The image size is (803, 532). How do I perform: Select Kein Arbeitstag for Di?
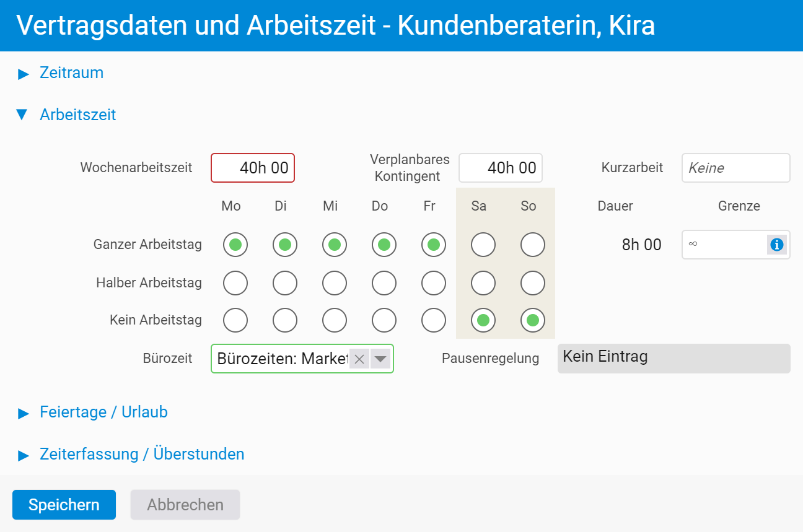(285, 320)
